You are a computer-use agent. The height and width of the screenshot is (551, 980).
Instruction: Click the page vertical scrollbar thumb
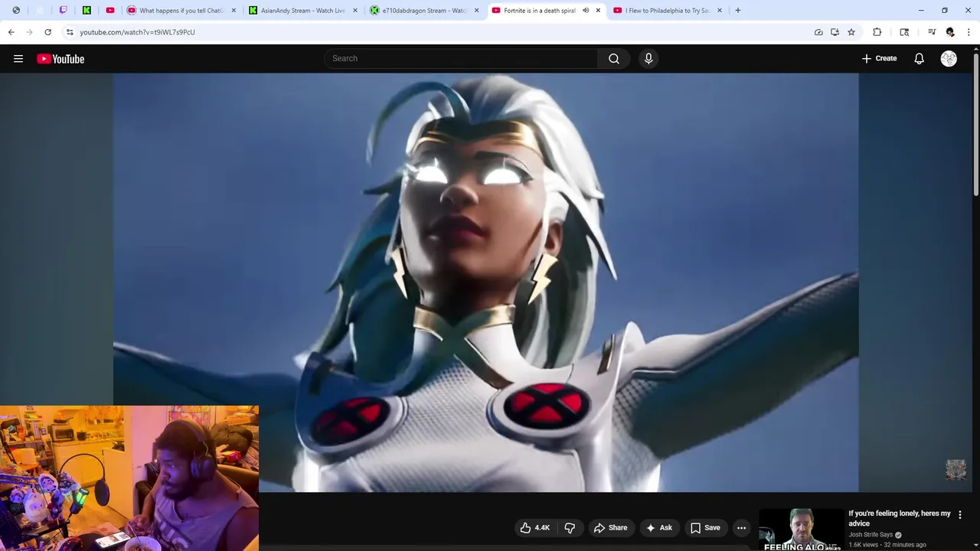pyautogui.click(x=975, y=125)
